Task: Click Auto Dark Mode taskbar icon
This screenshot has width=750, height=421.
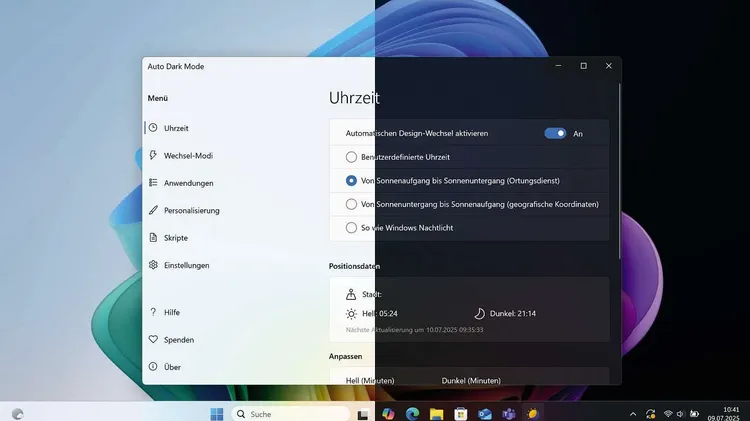Action: click(x=532, y=414)
